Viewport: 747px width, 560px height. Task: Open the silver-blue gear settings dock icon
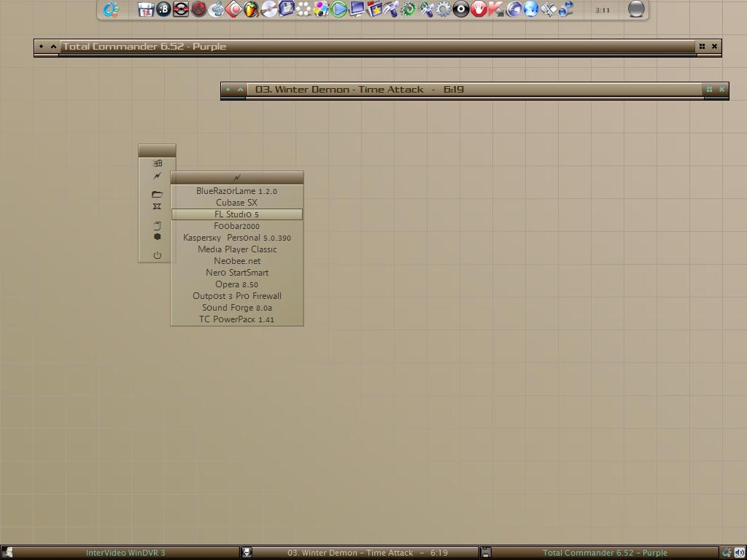click(x=444, y=9)
